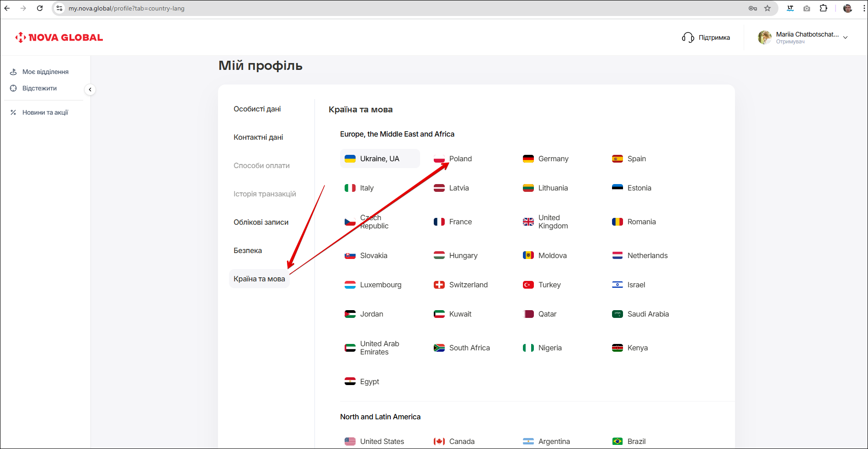Open the Безпека profile tab

click(x=248, y=251)
